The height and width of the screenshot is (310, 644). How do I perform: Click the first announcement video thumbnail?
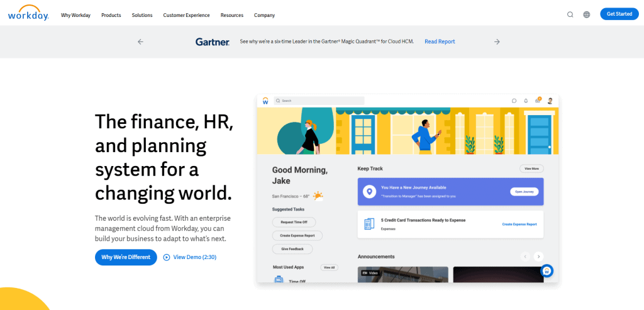[403, 275]
